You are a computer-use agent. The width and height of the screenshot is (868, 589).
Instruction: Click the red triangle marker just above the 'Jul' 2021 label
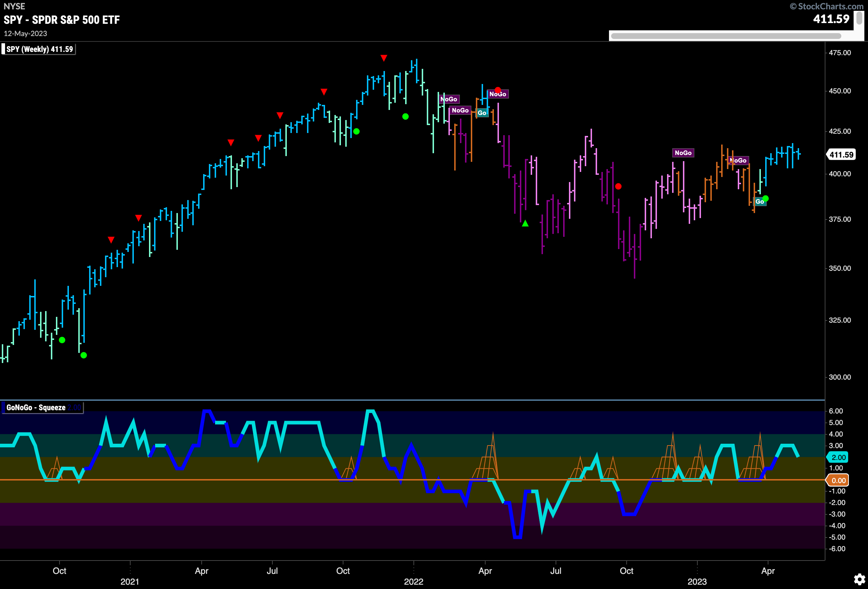tap(280, 115)
